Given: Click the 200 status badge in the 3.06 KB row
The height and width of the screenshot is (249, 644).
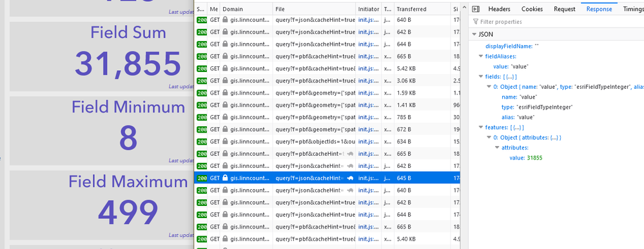Looking at the screenshot, I should 202,80.
